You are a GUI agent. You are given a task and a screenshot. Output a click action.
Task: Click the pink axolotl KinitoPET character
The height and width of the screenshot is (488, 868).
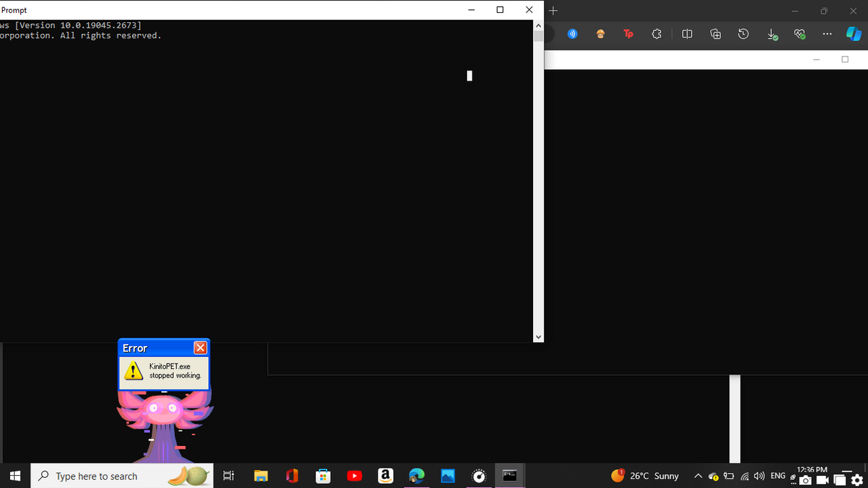(x=164, y=426)
